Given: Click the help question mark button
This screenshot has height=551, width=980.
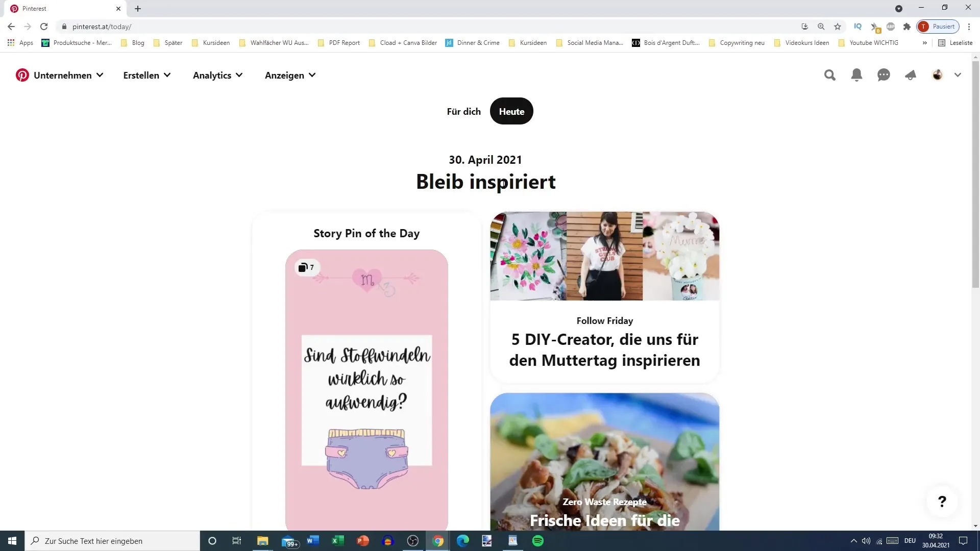Looking at the screenshot, I should (x=942, y=501).
